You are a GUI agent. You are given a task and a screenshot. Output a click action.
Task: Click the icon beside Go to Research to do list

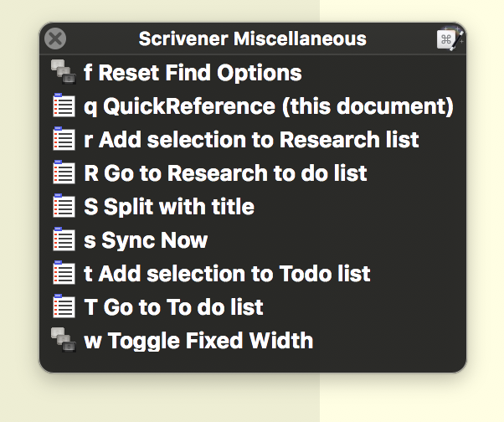[64, 172]
